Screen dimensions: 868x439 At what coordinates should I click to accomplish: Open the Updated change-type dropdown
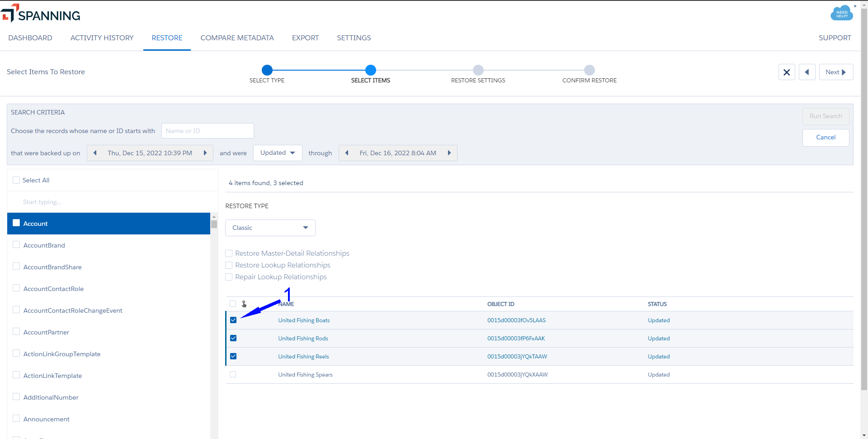pos(278,153)
